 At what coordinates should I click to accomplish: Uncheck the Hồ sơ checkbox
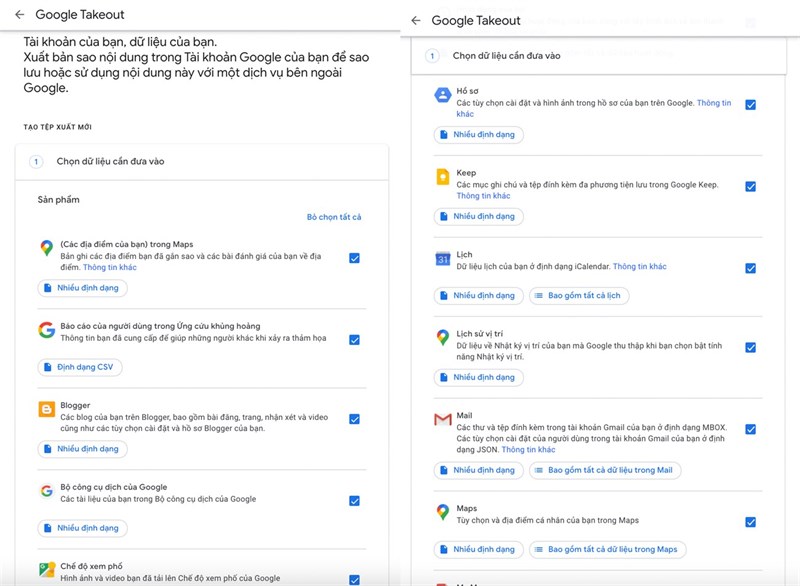pos(751,105)
